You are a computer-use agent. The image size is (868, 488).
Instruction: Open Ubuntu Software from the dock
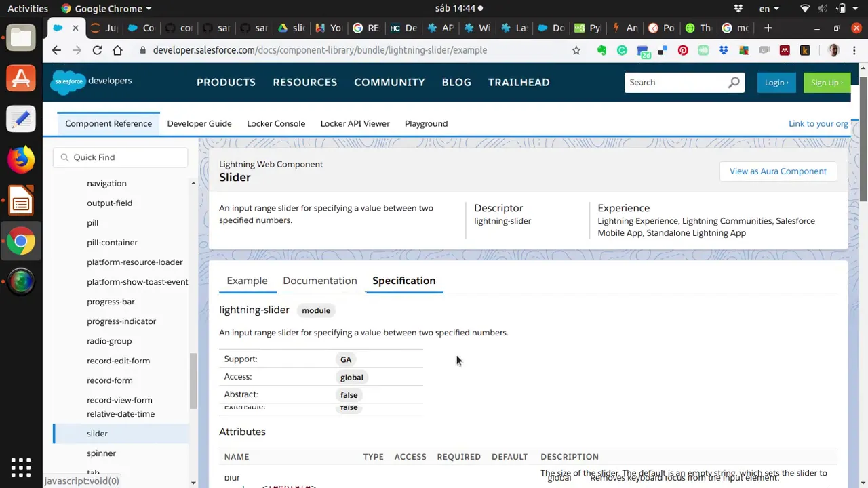click(x=21, y=79)
